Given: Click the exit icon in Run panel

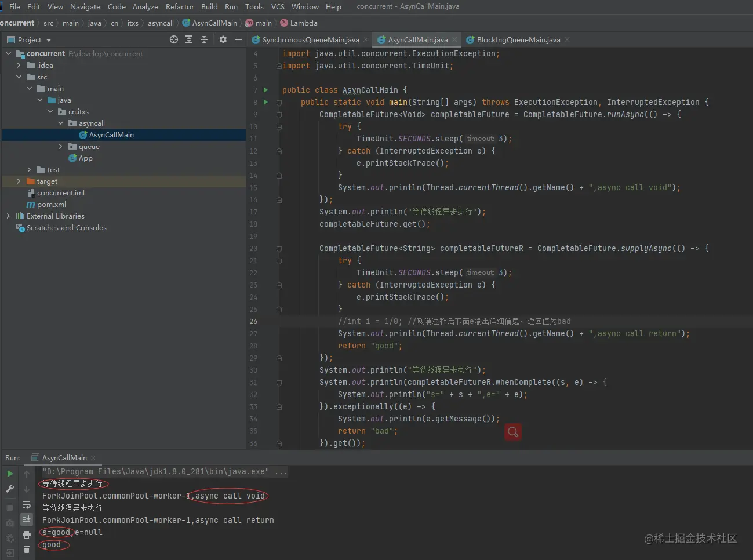Looking at the screenshot, I should click(x=10, y=553).
